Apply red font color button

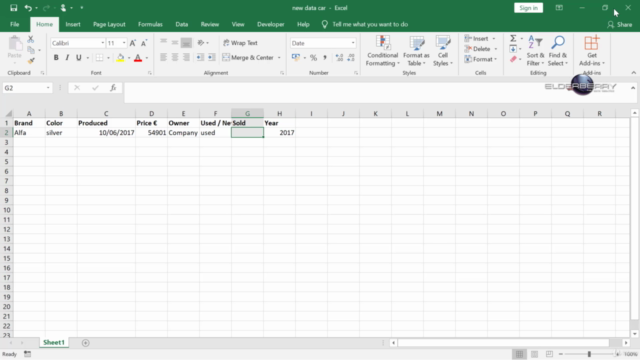(x=138, y=58)
